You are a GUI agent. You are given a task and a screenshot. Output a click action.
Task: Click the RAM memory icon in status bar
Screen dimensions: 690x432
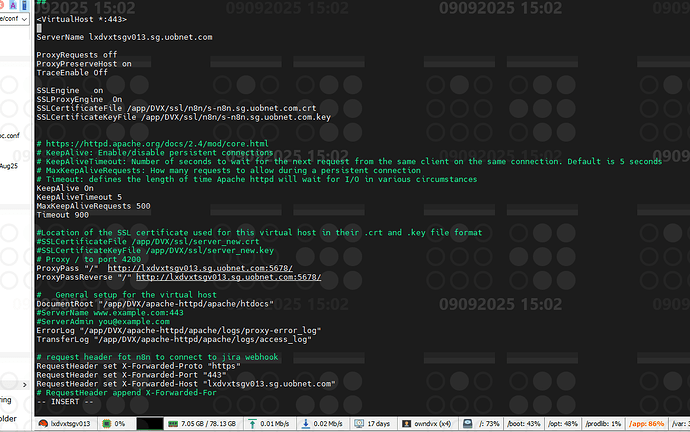(x=173, y=424)
